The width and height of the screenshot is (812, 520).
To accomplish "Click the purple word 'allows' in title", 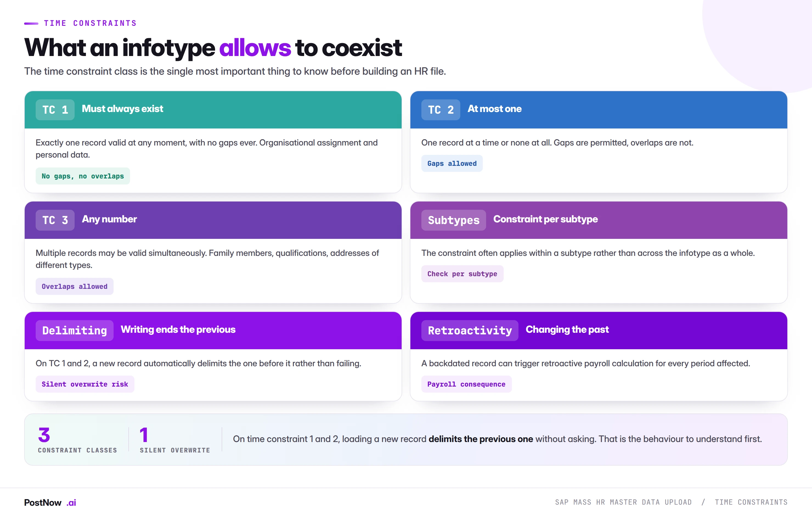I will pyautogui.click(x=255, y=48).
